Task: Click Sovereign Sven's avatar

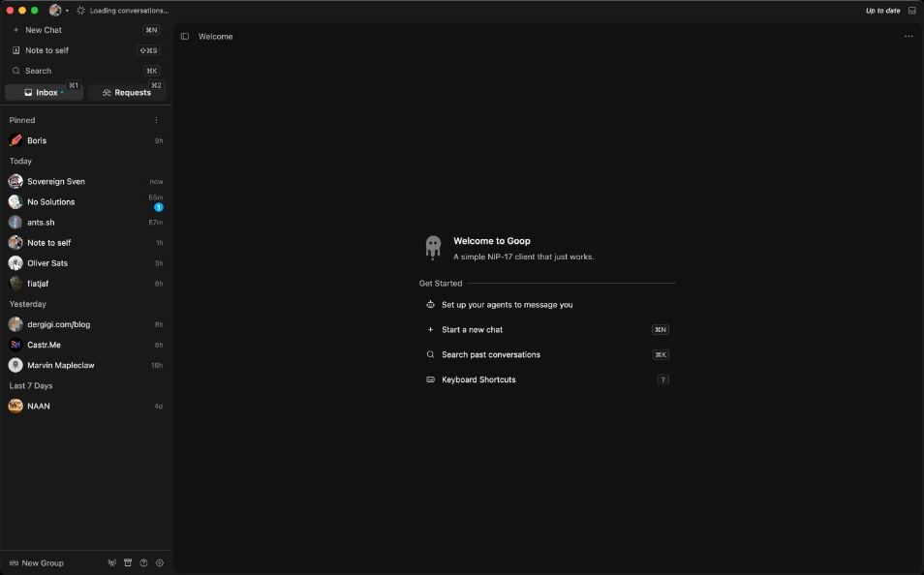Action: [15, 181]
